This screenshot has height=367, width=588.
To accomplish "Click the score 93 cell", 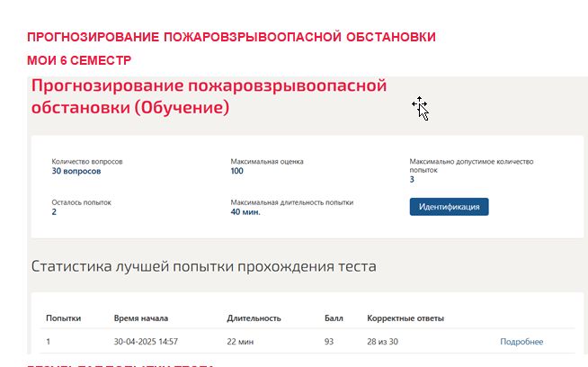I will tap(329, 342).
